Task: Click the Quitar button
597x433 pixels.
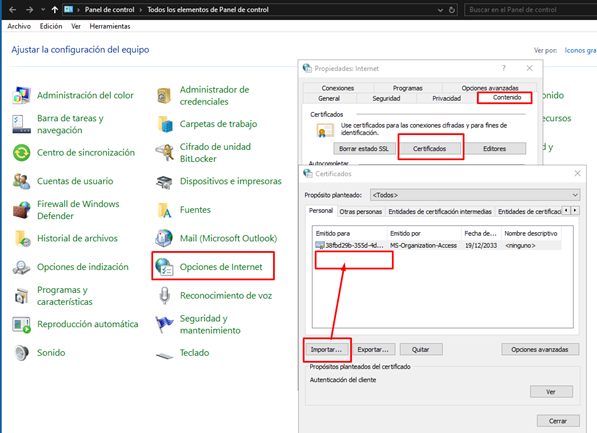Action: 420,349
